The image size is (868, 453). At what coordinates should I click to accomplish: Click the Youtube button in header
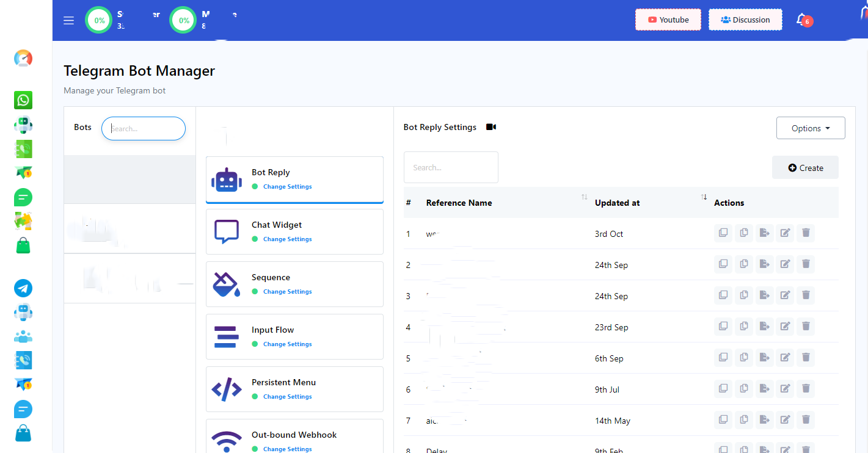(x=668, y=20)
